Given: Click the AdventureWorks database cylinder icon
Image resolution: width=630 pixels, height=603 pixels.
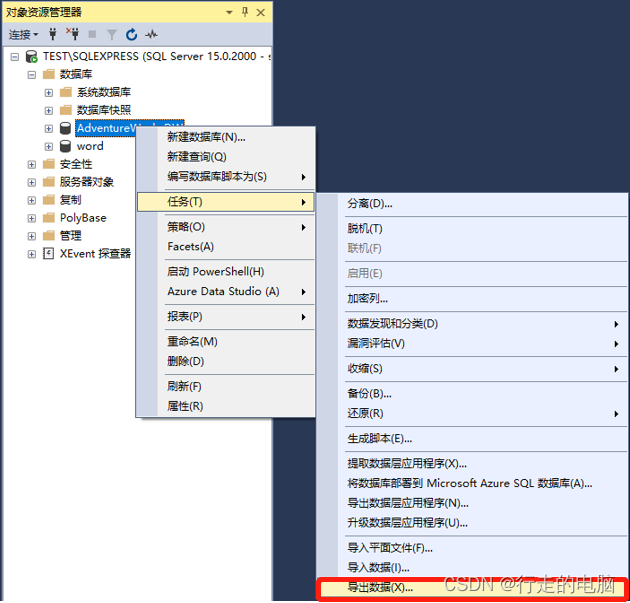Looking at the screenshot, I should [65, 128].
